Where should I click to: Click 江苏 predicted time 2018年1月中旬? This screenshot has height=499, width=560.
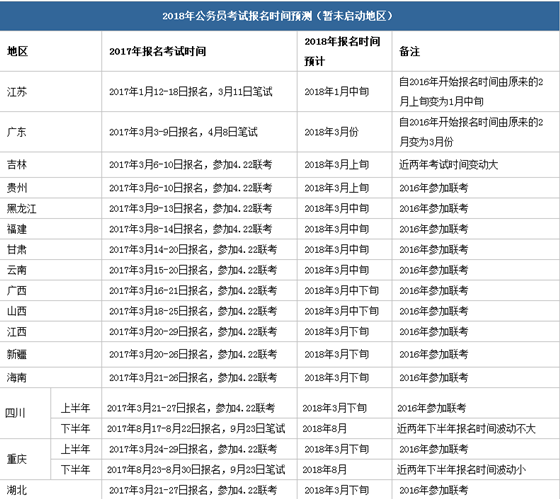[337, 92]
